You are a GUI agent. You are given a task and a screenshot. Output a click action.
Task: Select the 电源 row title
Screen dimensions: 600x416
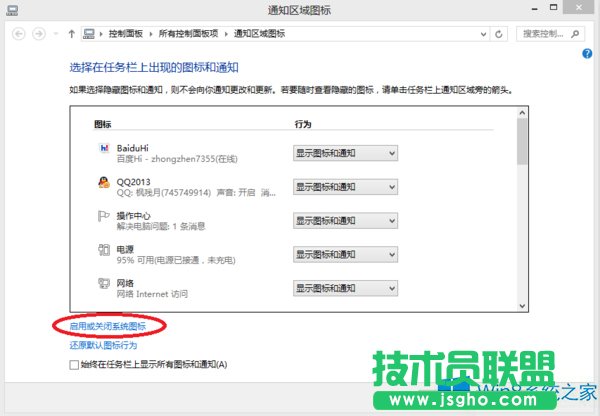(125, 250)
